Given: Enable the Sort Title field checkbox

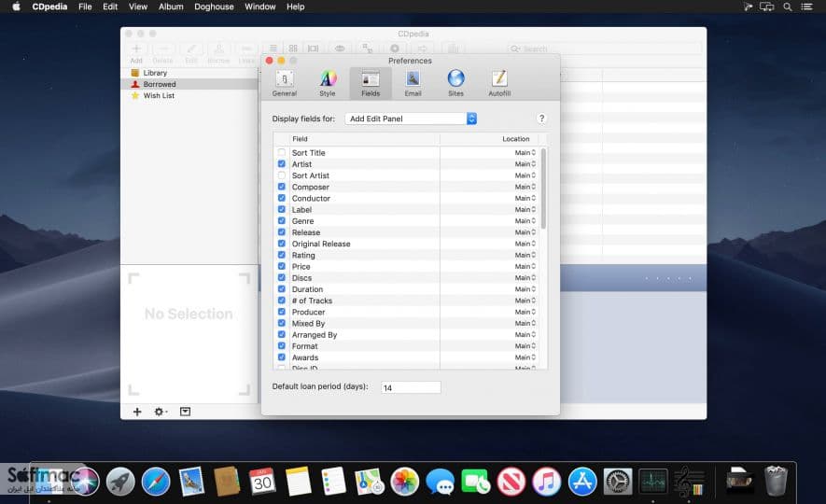Looking at the screenshot, I should pyautogui.click(x=281, y=152).
